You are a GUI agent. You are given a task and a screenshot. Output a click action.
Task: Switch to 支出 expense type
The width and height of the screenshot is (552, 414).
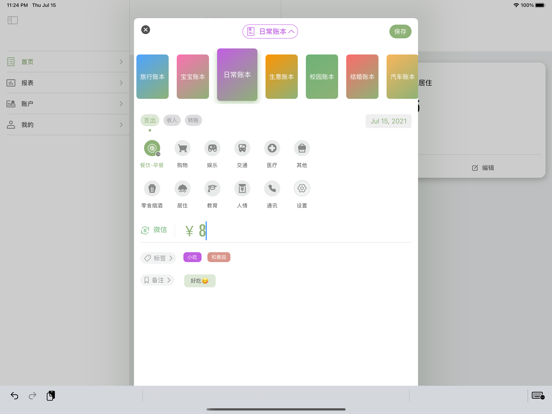click(150, 120)
